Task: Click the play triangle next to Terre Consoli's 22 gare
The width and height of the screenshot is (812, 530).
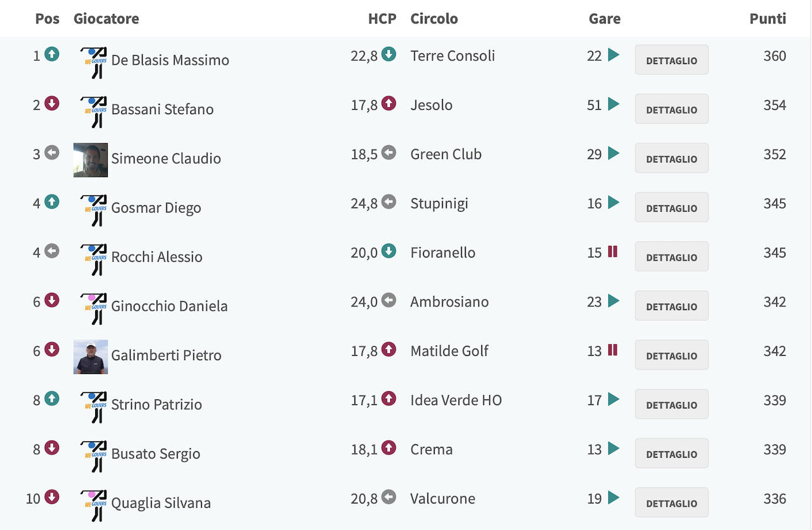Action: pyautogui.click(x=613, y=55)
